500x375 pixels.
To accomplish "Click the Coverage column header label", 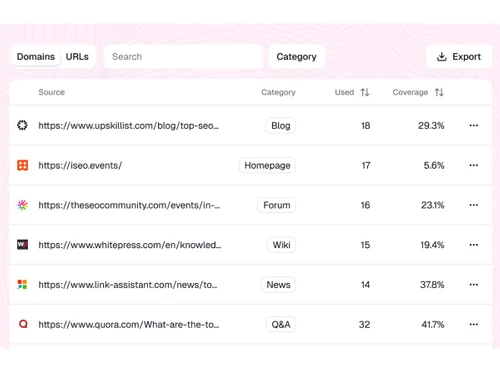I will [x=410, y=92].
